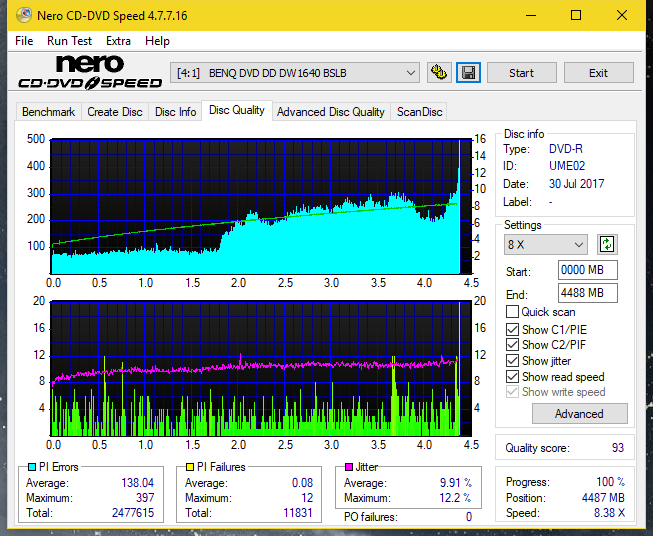This screenshot has height=536, width=653.
Task: Switch to the Advanced Disc Quality tab
Action: coord(331,112)
